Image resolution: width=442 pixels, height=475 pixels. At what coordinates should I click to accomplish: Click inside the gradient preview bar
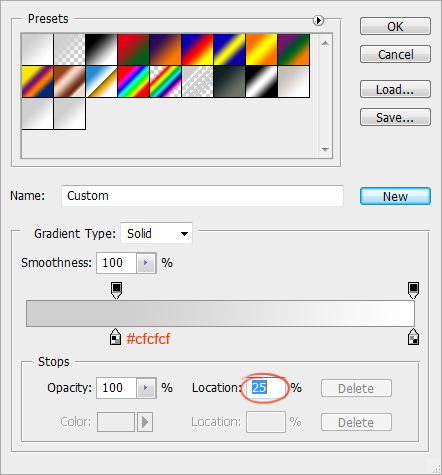click(220, 313)
